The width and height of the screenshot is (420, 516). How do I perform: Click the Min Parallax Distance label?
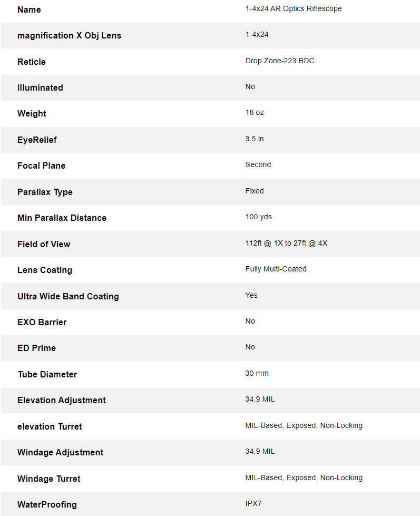pyautogui.click(x=62, y=218)
